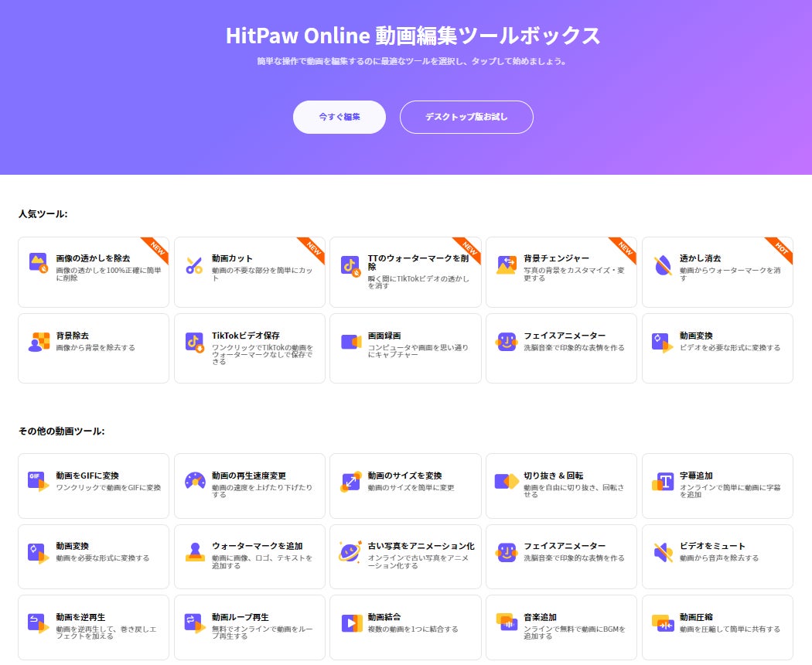
Task: Open the TikTokビデオ保存 title link
Action: (245, 335)
